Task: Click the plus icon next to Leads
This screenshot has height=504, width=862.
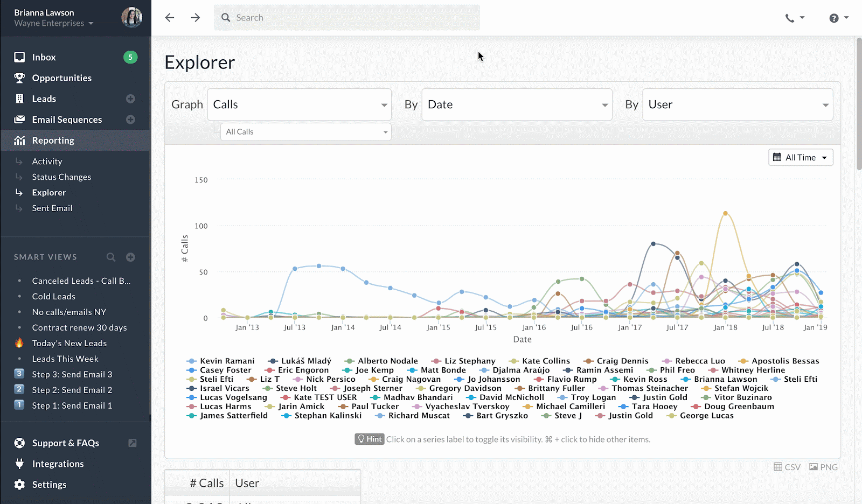Action: click(130, 99)
